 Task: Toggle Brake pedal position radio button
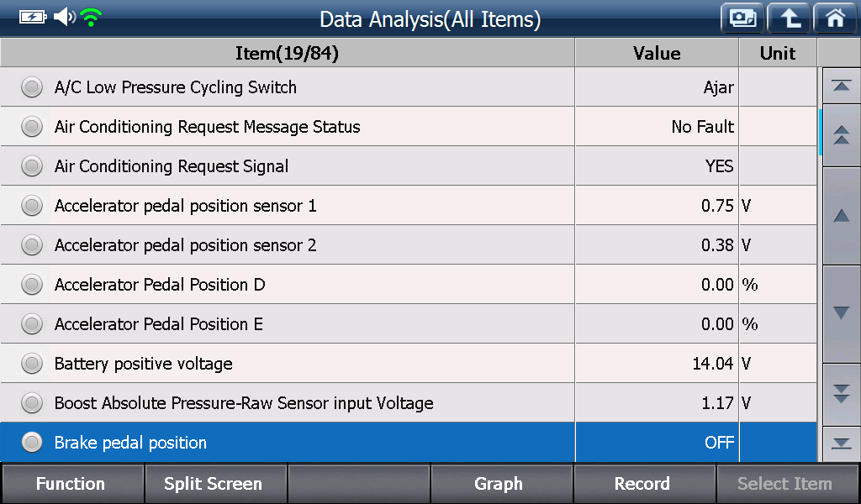point(32,443)
